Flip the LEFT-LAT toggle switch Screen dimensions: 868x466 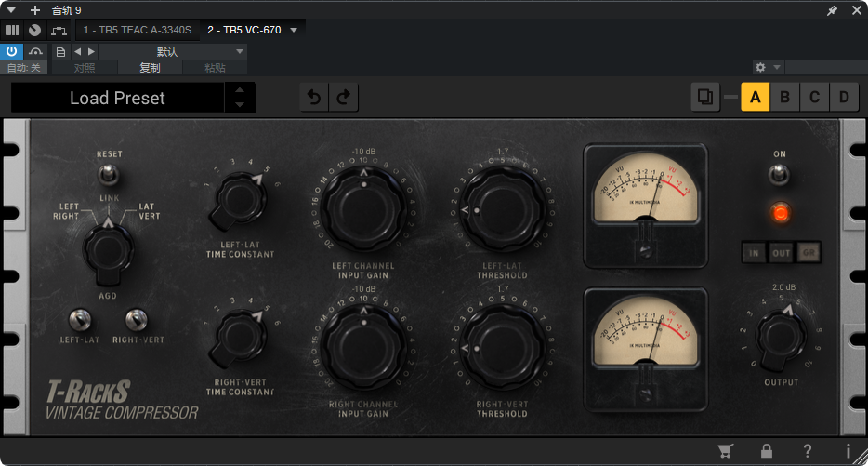[x=80, y=320]
